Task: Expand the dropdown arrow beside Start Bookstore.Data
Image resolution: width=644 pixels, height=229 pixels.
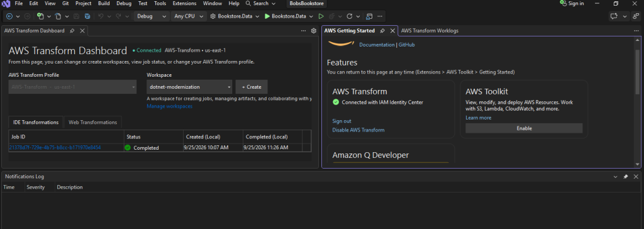Action: pyautogui.click(x=311, y=16)
